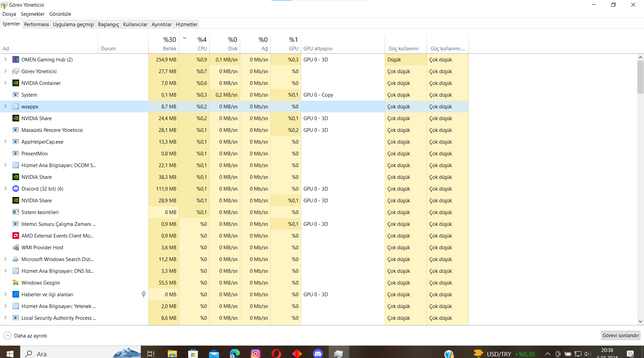Click the WMI Provider Host icon

point(16,248)
